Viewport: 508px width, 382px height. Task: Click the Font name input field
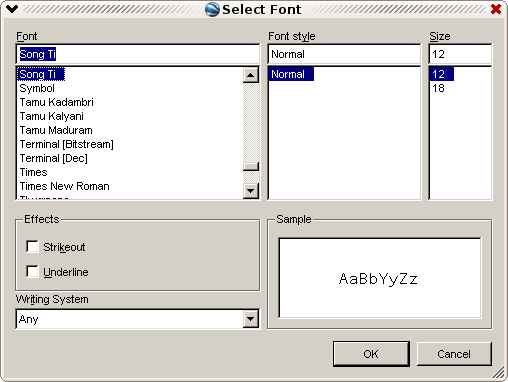tap(137, 54)
